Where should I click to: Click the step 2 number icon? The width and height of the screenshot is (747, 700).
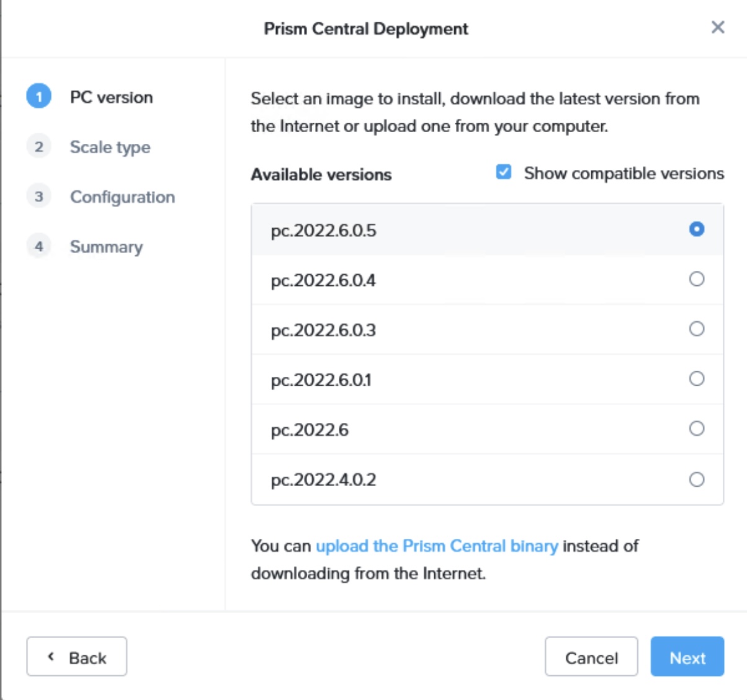tap(38, 147)
